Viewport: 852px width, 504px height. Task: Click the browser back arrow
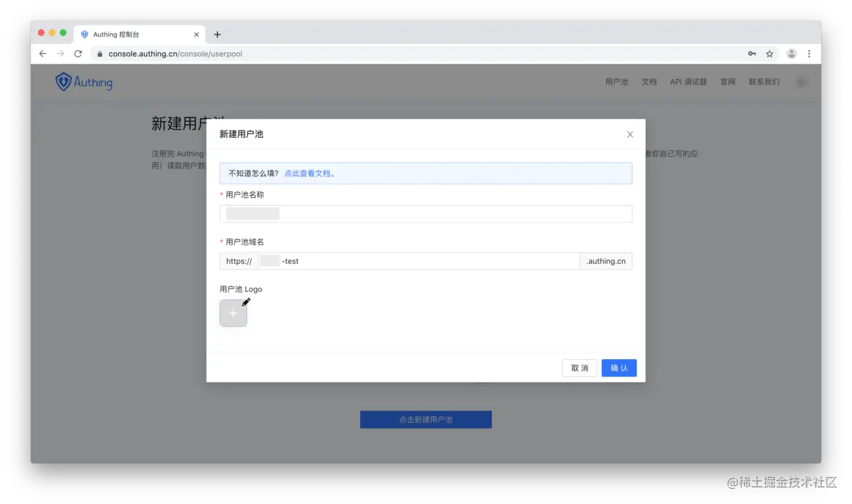click(x=43, y=54)
